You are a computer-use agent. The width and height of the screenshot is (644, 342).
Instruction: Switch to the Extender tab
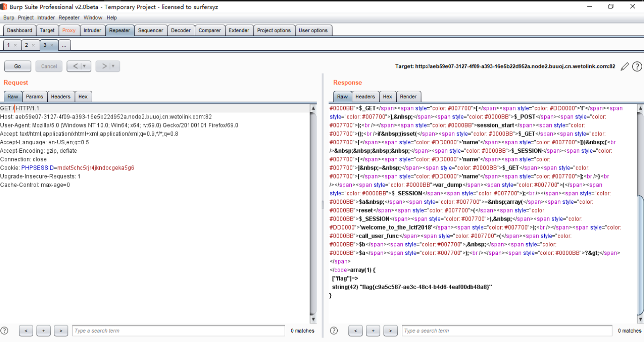pyautogui.click(x=239, y=30)
